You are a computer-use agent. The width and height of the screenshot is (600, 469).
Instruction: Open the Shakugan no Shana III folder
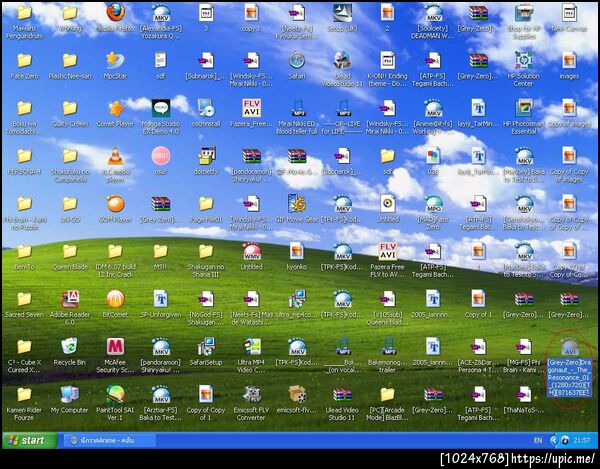point(206,252)
